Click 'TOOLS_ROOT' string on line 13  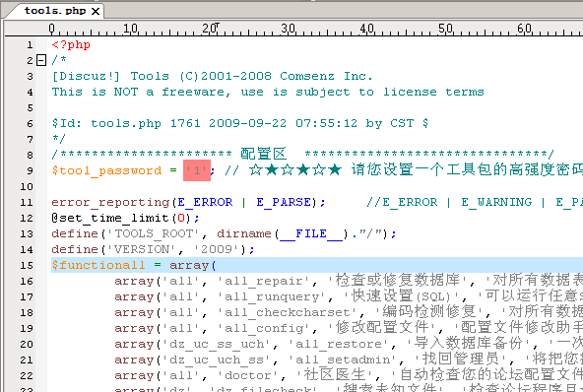pyautogui.click(x=154, y=234)
